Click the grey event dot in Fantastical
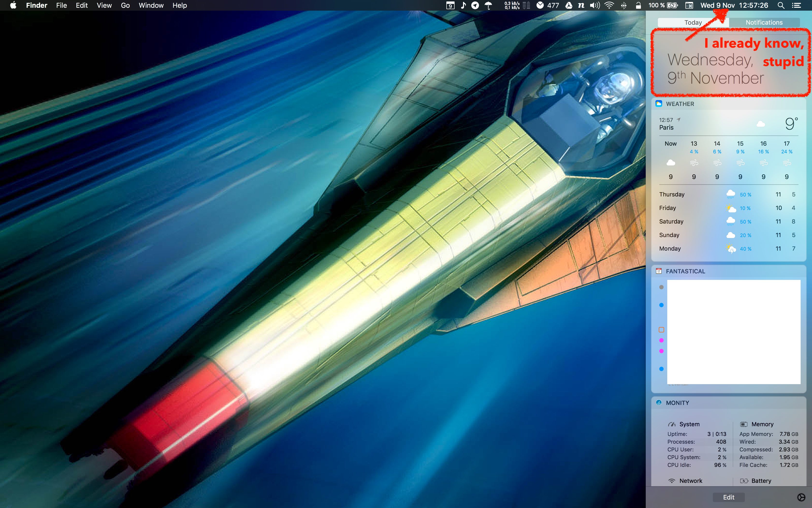The height and width of the screenshot is (508, 812). tap(661, 287)
